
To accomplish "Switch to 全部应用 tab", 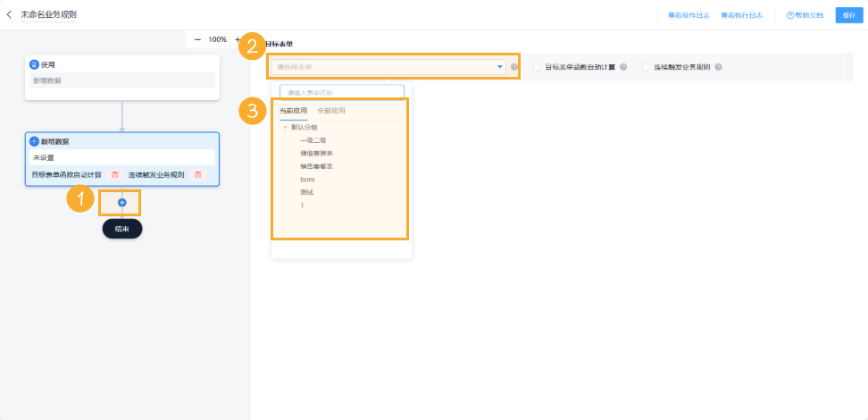I will click(x=331, y=111).
